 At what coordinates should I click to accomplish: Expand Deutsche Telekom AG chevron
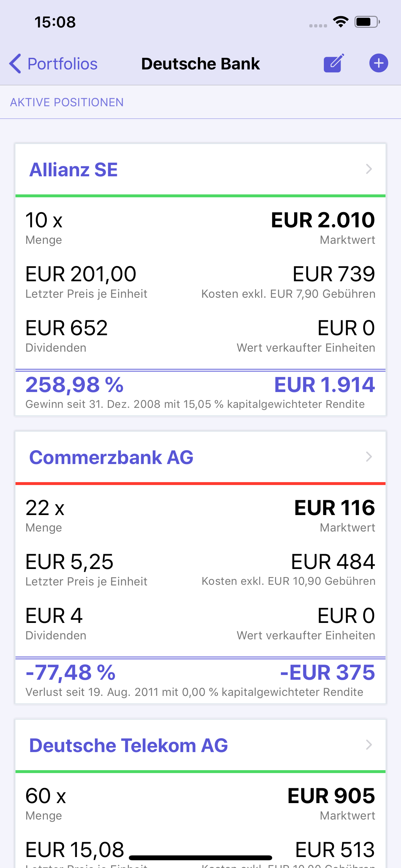click(369, 745)
